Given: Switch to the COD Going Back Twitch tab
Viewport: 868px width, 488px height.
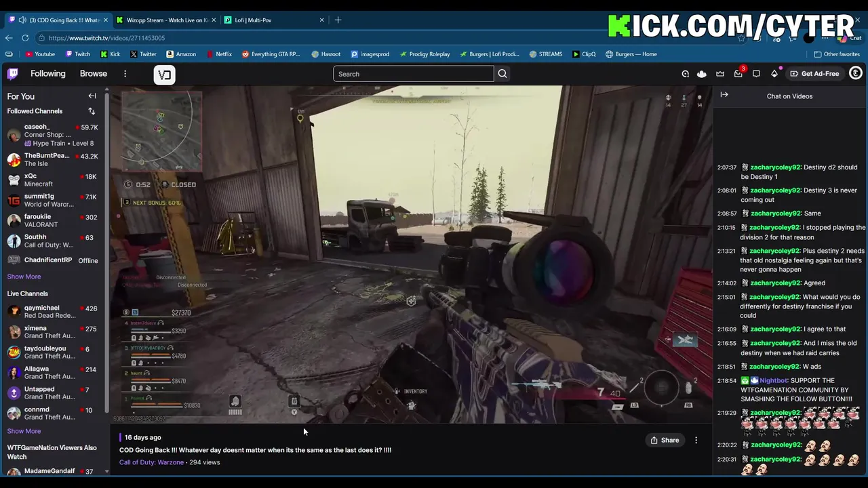Looking at the screenshot, I should point(58,20).
